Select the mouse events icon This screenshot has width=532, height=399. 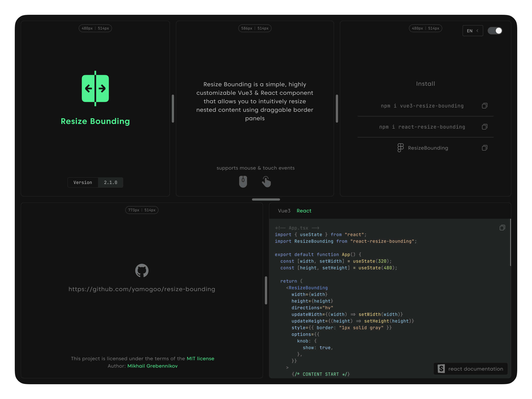(243, 181)
